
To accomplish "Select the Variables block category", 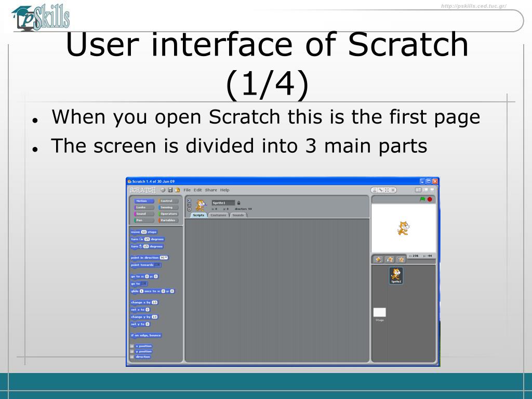I will [168, 220].
